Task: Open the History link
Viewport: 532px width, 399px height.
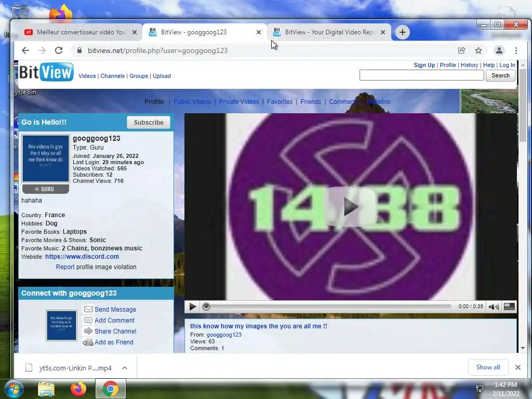Action: point(470,65)
